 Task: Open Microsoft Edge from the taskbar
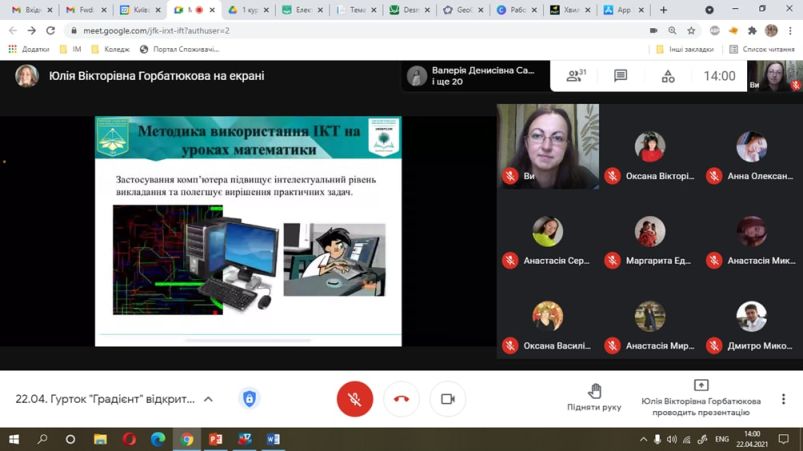[158, 439]
